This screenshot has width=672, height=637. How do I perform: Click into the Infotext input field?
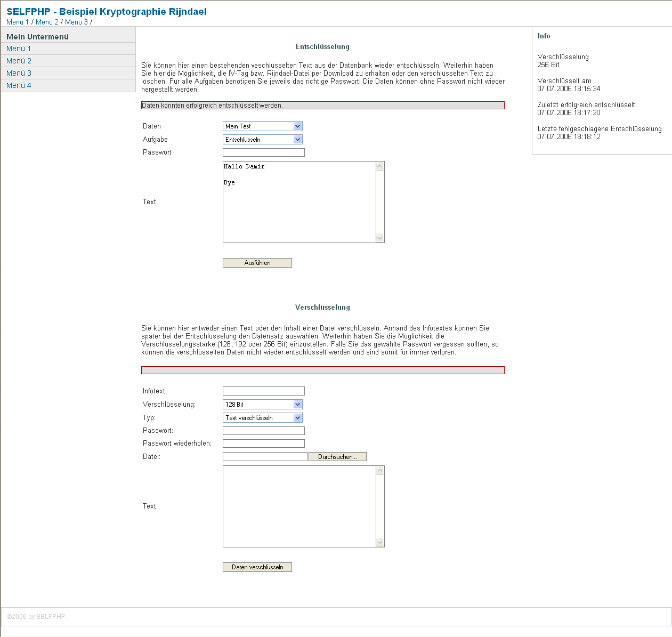263,391
